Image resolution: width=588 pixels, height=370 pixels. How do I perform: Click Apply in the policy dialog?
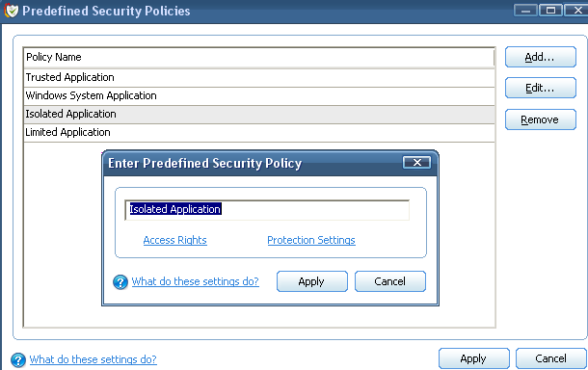tap(312, 281)
